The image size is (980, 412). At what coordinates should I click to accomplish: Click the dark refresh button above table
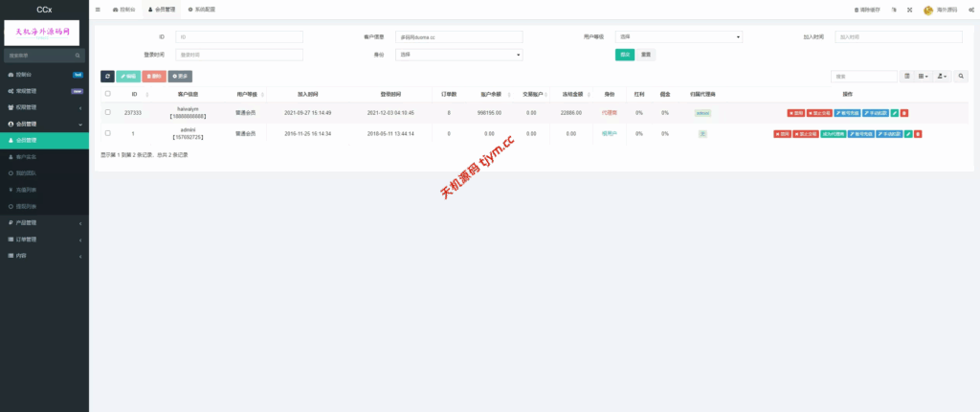click(x=107, y=76)
